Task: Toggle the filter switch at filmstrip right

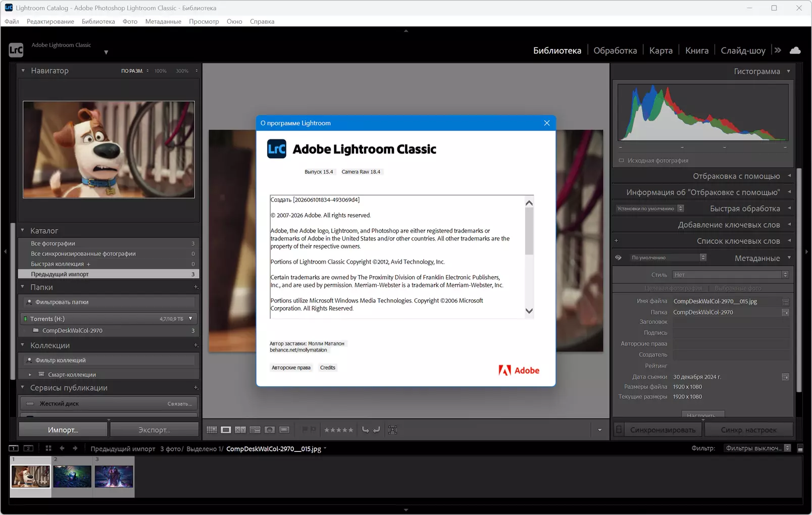Action: [x=800, y=448]
